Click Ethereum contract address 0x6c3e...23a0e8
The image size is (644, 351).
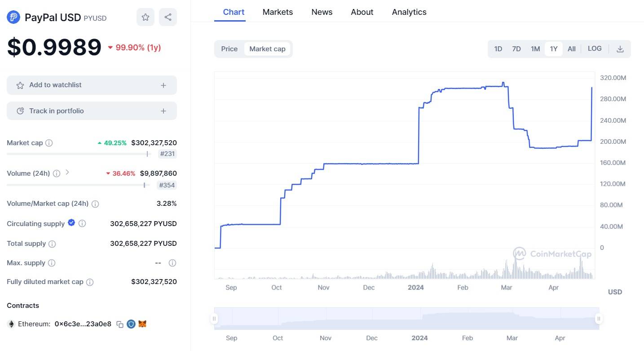tap(83, 324)
